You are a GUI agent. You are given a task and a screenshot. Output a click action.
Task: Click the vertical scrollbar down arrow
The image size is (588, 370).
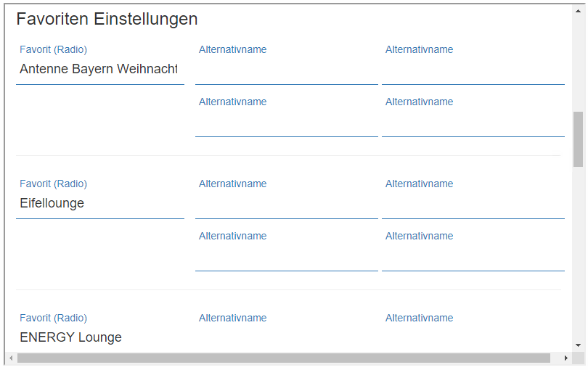[578, 345]
